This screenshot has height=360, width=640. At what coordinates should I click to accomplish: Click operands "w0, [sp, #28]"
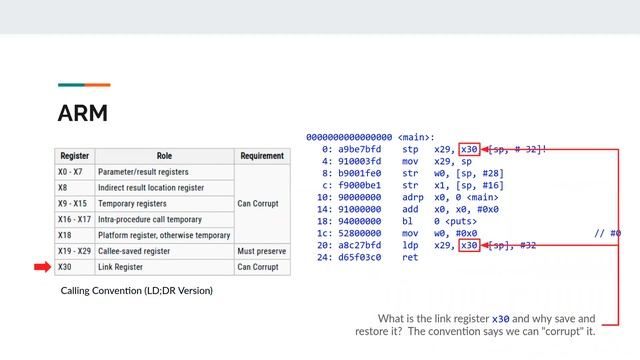[x=469, y=173]
